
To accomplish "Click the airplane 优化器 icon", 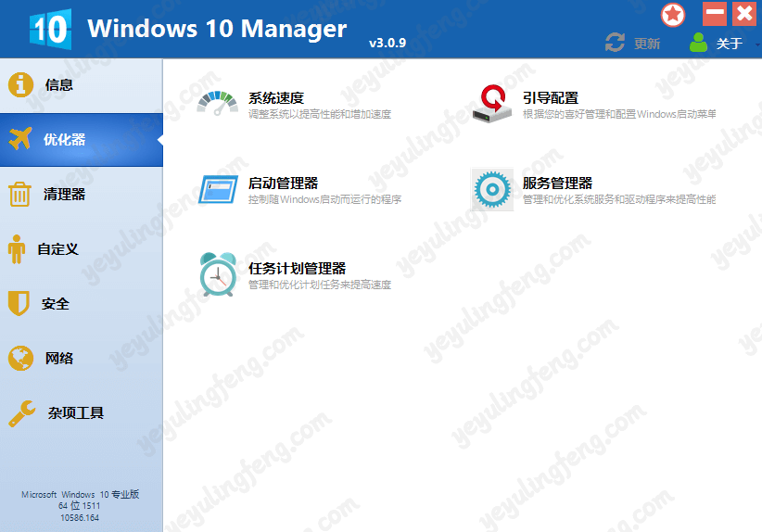I will (x=20, y=139).
